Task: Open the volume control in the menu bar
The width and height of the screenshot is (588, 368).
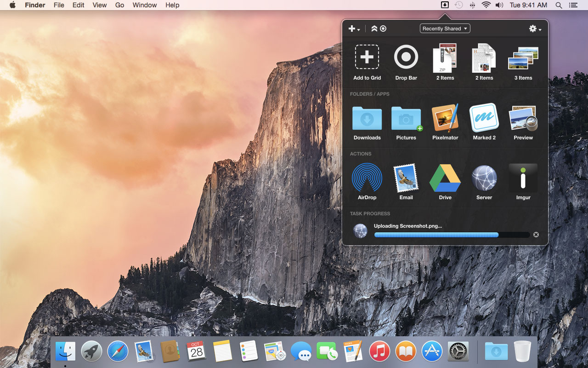Action: point(499,5)
